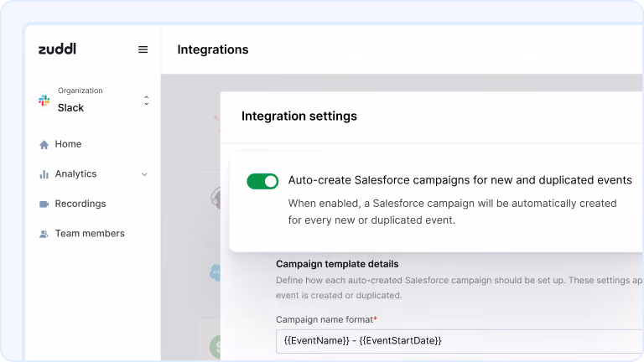Collapse sidebar with hamburger menu icon
This screenshot has height=362, width=644.
[143, 49]
